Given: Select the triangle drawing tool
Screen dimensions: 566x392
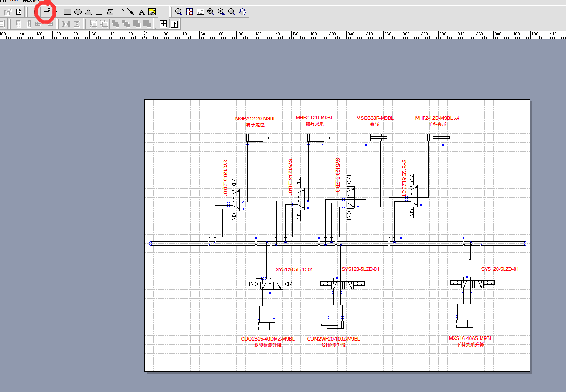Looking at the screenshot, I should [x=89, y=12].
